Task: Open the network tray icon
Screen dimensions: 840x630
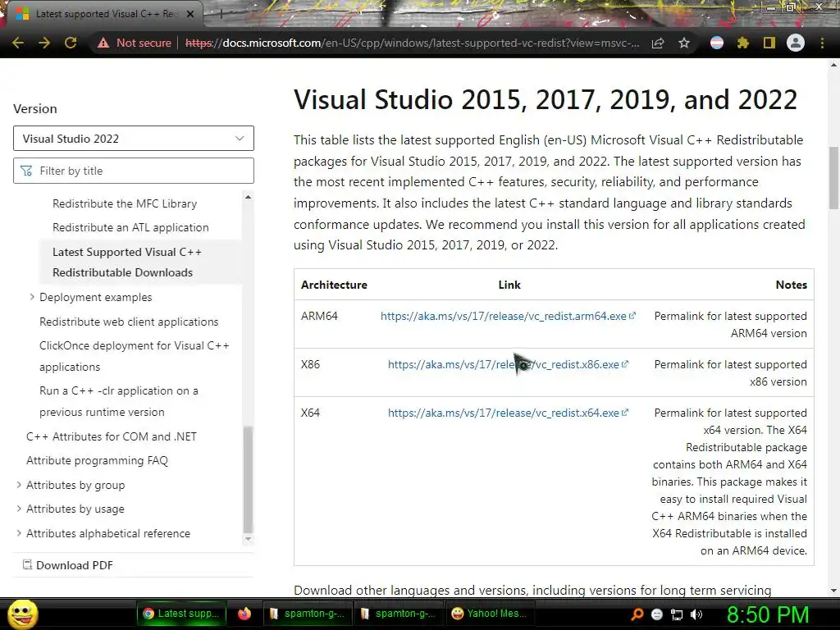Action: [x=677, y=614]
